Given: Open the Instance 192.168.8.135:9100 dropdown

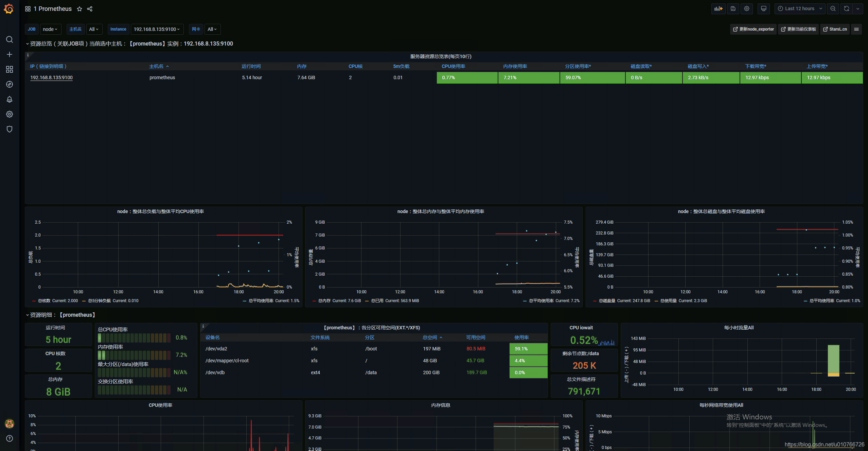Looking at the screenshot, I should point(157,29).
